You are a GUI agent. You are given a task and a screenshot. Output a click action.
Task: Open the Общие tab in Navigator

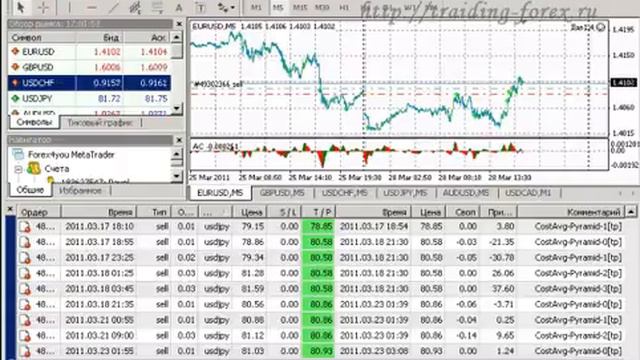tap(30, 190)
